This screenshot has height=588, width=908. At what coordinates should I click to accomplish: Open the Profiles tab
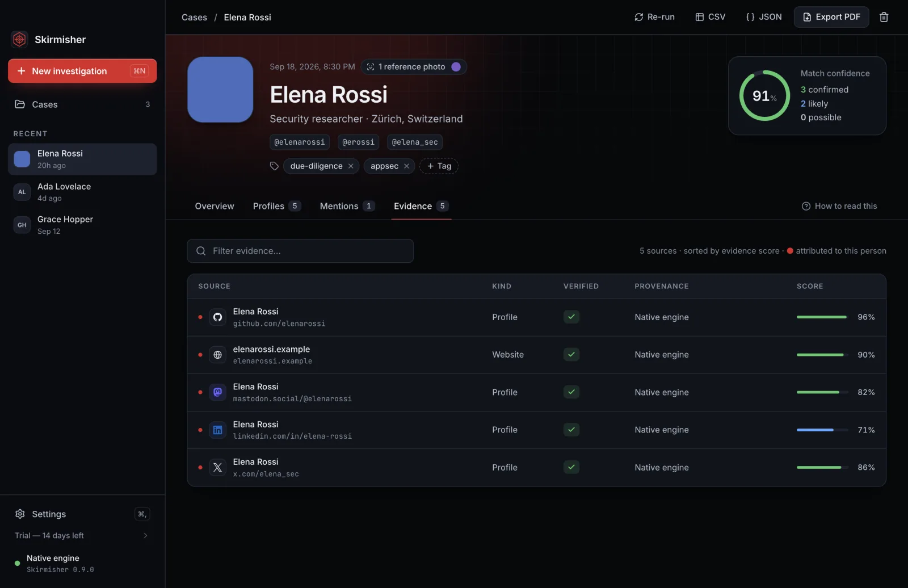277,206
